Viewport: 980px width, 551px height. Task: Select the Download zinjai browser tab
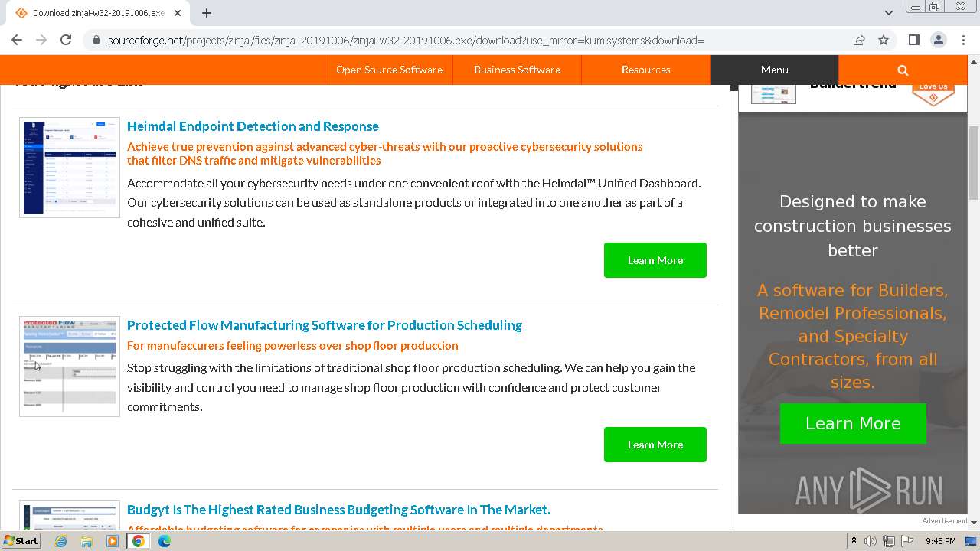[97, 13]
